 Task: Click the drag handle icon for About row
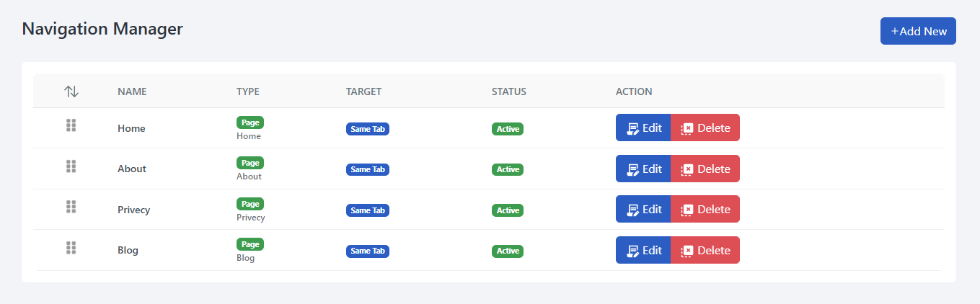point(71,166)
